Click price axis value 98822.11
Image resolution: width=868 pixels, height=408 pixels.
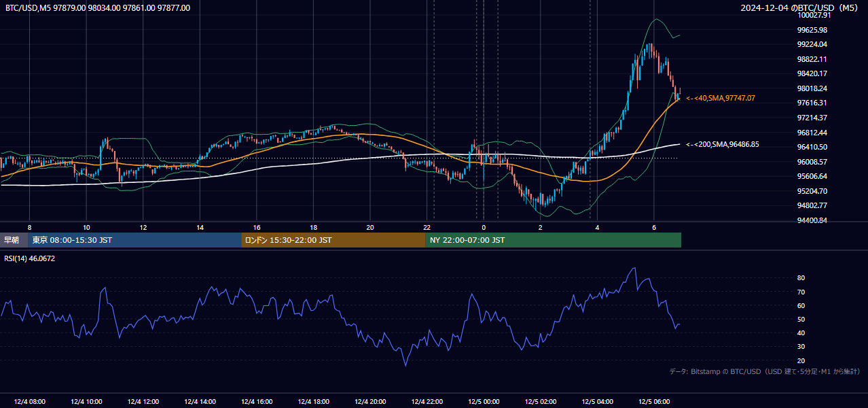tap(812, 59)
